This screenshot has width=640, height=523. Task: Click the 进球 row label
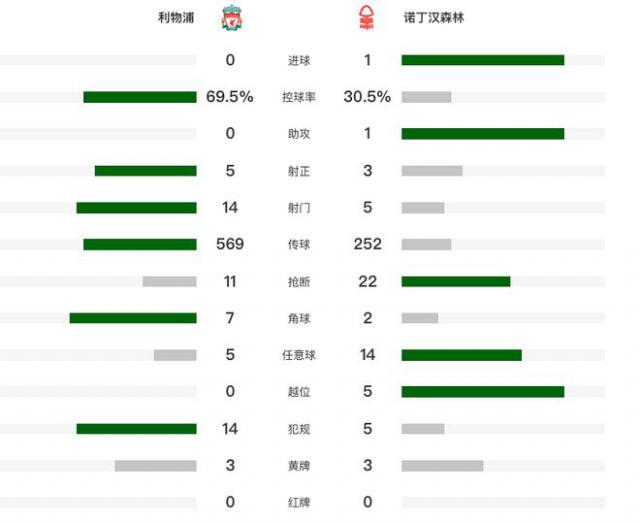click(x=298, y=61)
